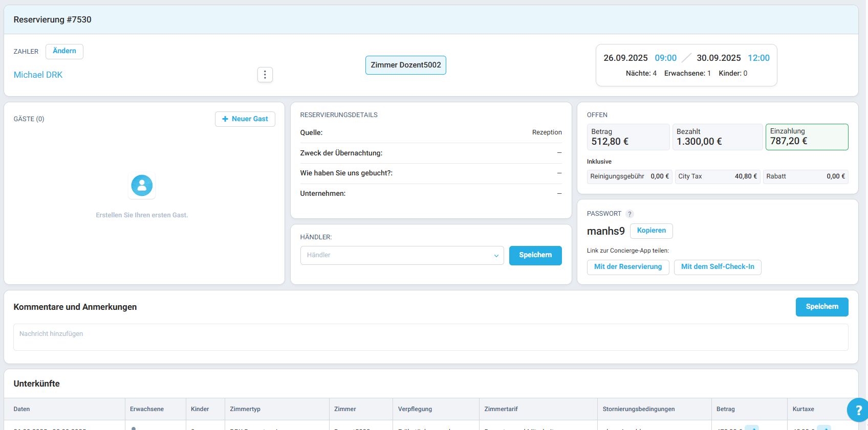This screenshot has width=868, height=430.
Task: Click the Nachricht hinzufügen comment field
Action: [430, 337]
